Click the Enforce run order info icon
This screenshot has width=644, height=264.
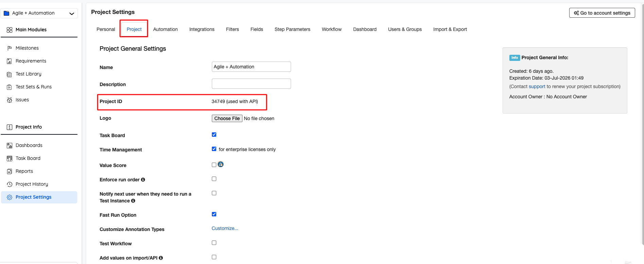click(x=143, y=180)
